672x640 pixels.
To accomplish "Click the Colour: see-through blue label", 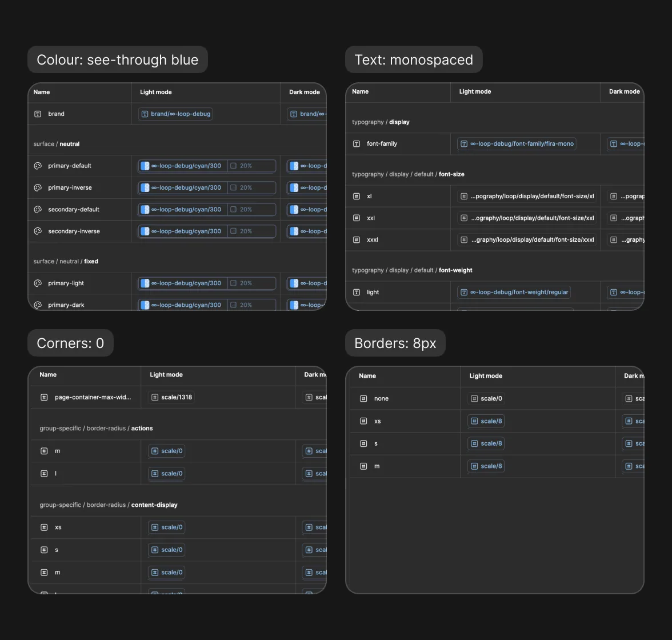I will click(x=118, y=59).
